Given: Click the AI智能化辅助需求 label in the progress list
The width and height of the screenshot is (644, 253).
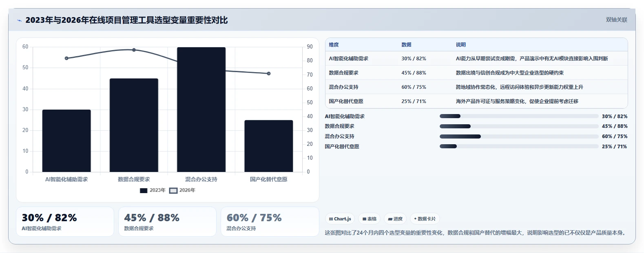Looking at the screenshot, I should coord(345,117).
